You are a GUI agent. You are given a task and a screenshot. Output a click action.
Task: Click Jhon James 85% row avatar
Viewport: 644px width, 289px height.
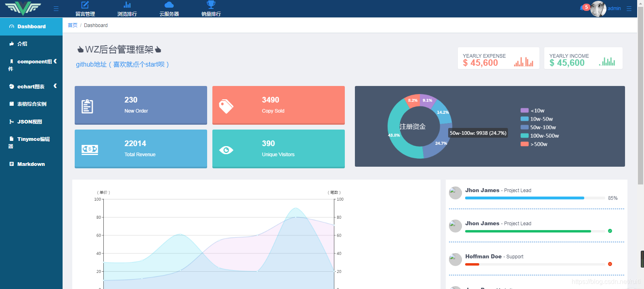(x=455, y=193)
